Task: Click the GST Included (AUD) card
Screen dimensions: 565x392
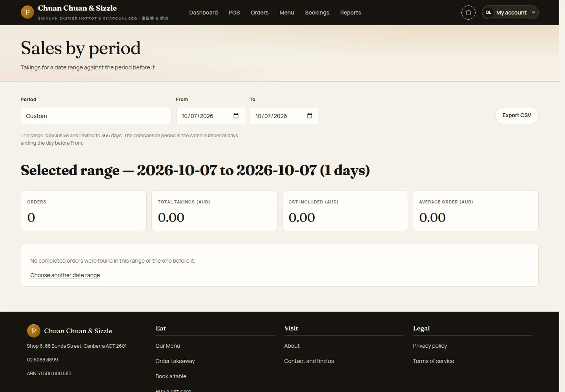Action: point(345,211)
